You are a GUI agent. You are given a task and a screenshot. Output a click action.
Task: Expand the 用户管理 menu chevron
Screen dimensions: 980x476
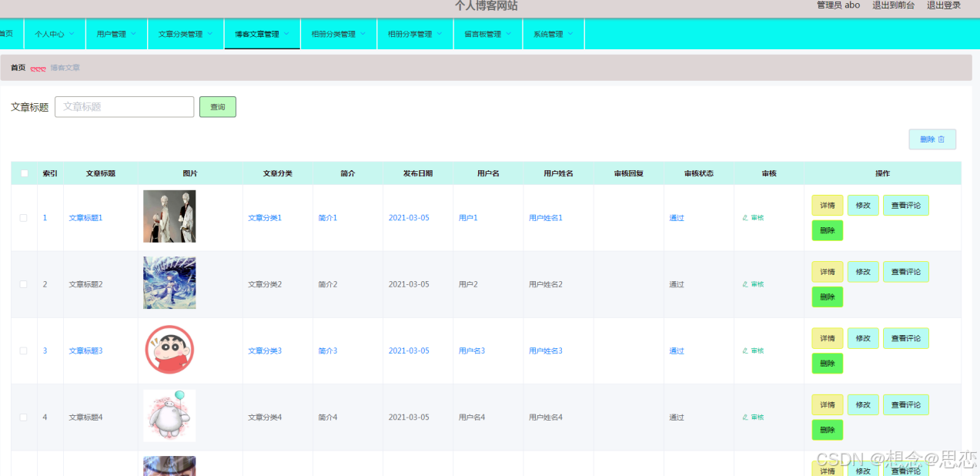coord(133,34)
